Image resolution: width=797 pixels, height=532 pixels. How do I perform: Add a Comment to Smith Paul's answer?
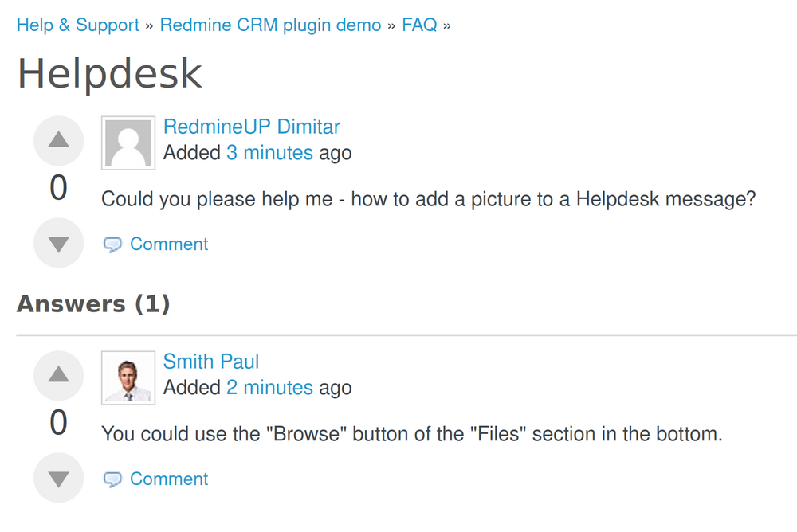(x=169, y=479)
